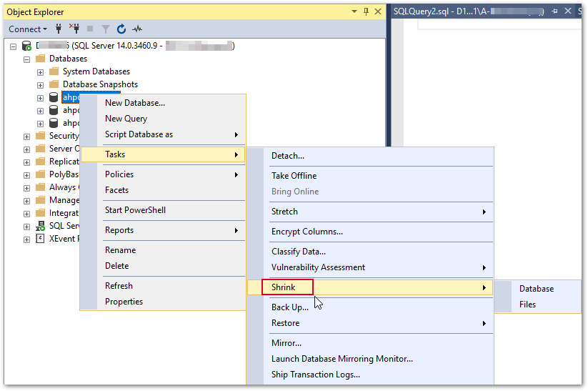Click the Stop square icon in Object Explorer toolbar

90,29
